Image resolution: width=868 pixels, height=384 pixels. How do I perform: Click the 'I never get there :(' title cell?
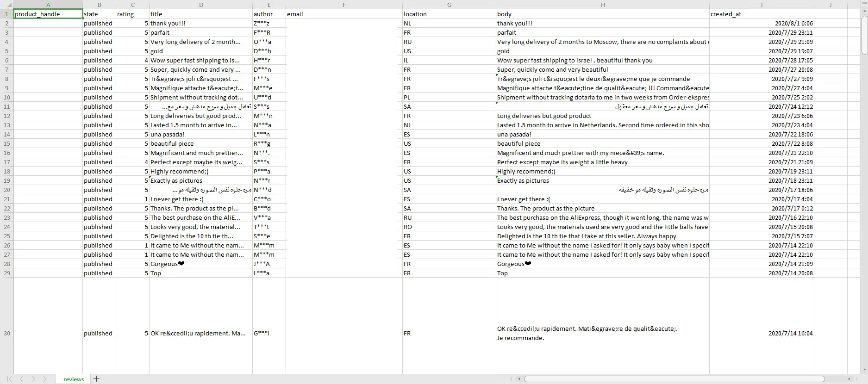click(x=200, y=199)
